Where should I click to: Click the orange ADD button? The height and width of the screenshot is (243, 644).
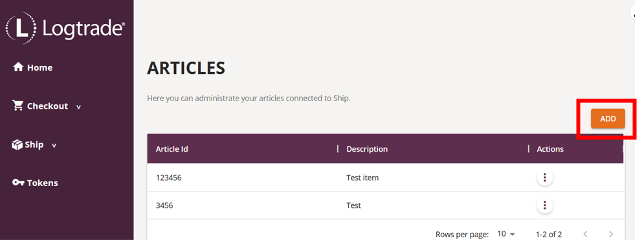pos(608,119)
